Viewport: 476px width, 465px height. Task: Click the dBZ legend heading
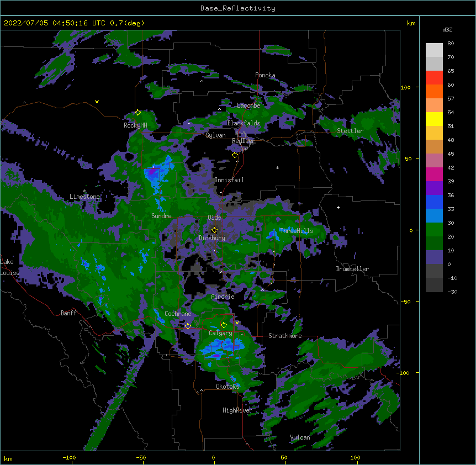click(447, 30)
